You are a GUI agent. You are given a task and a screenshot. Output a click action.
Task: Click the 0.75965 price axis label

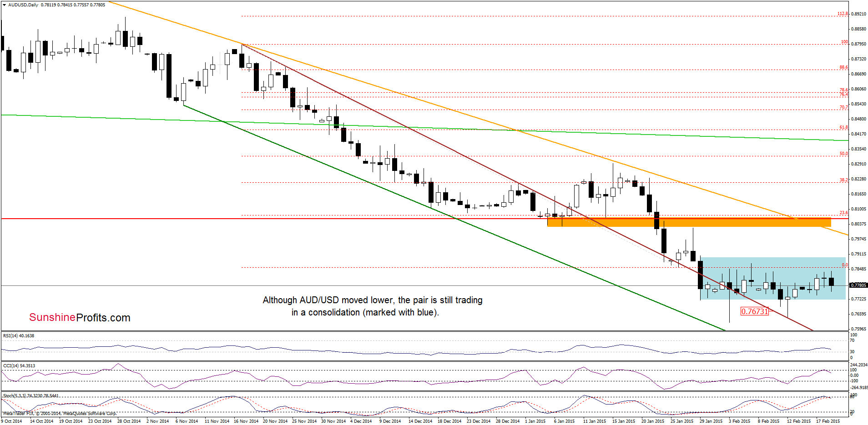click(858, 329)
